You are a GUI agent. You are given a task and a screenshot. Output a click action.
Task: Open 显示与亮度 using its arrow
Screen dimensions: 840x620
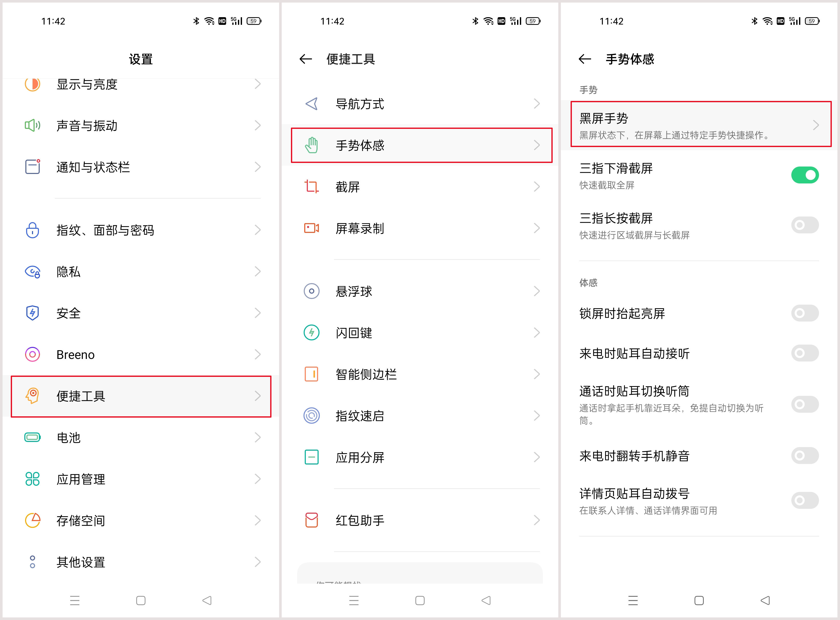pos(258,85)
